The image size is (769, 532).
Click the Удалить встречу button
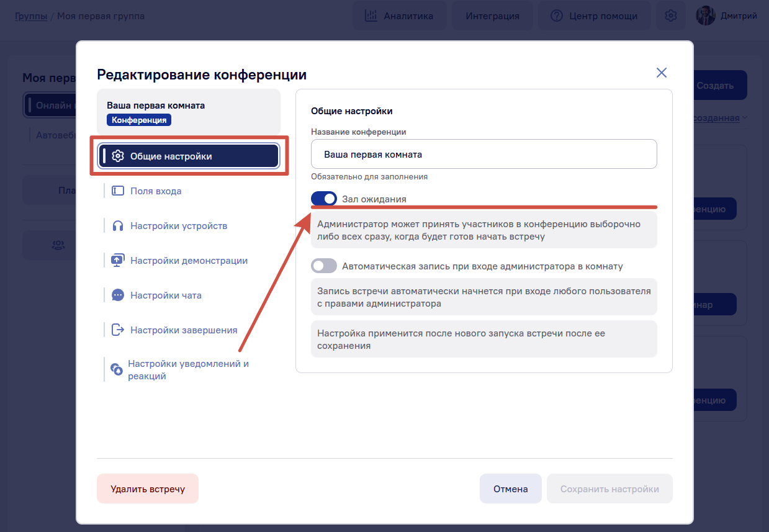[148, 489]
